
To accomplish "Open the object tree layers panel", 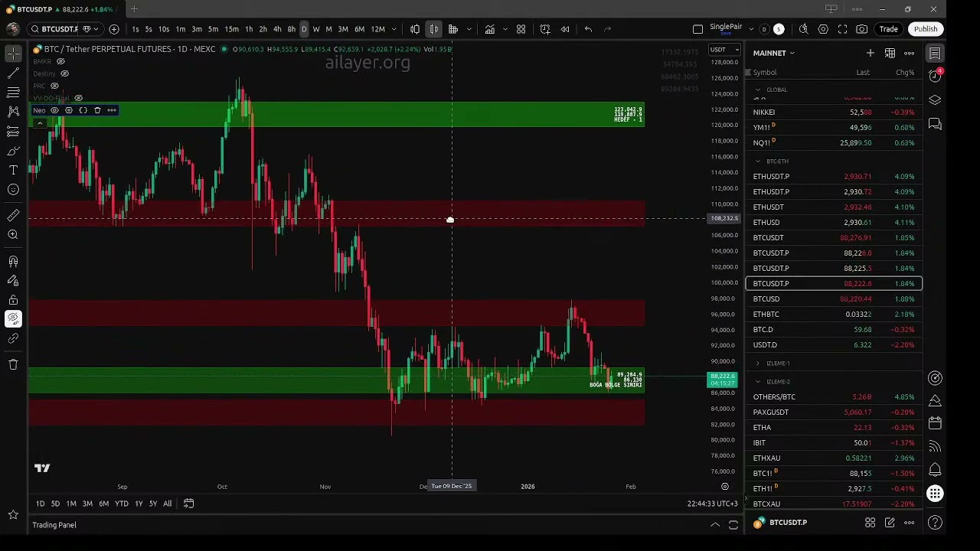I will click(936, 99).
